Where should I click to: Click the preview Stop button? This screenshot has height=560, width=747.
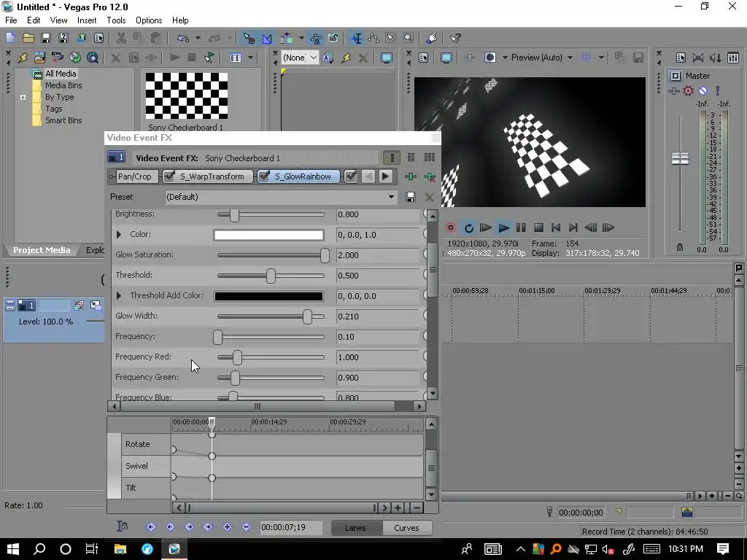[538, 227]
